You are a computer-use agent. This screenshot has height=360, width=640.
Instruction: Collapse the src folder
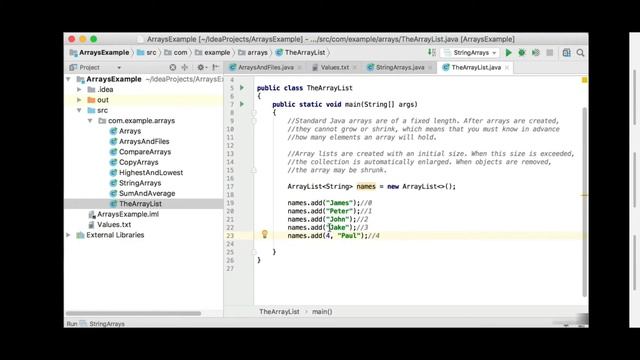tap(79, 110)
